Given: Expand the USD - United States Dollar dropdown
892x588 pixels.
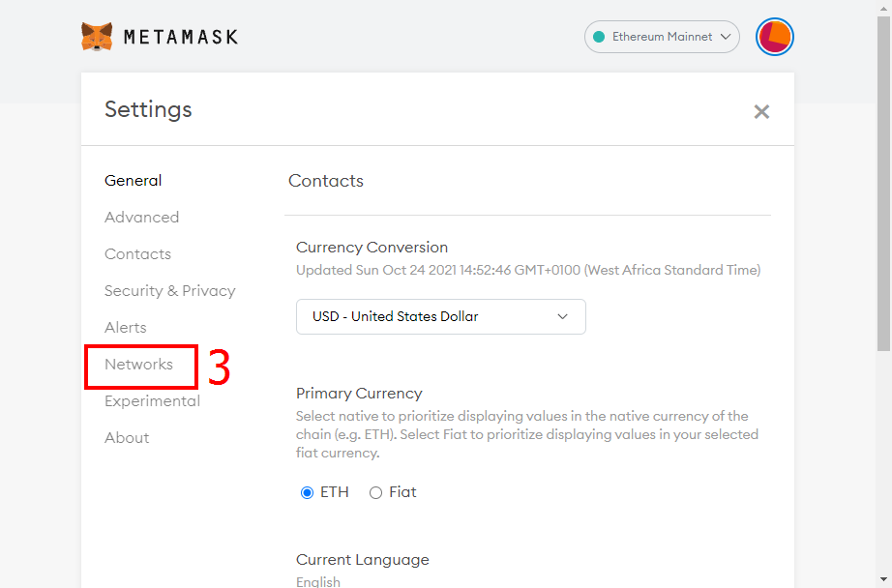Looking at the screenshot, I should (x=441, y=317).
